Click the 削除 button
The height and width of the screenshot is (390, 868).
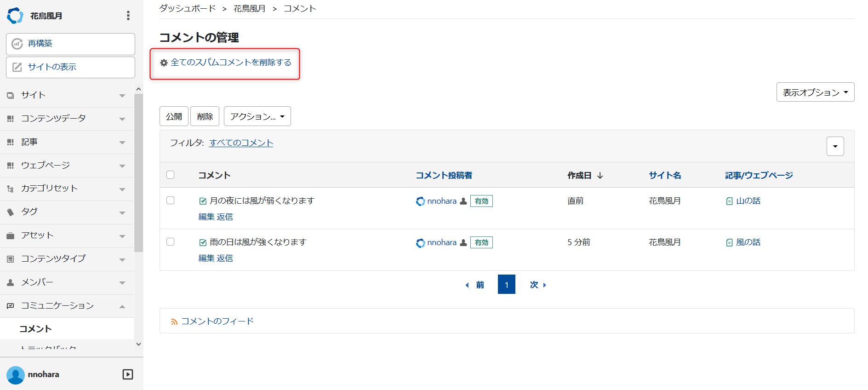click(x=205, y=116)
